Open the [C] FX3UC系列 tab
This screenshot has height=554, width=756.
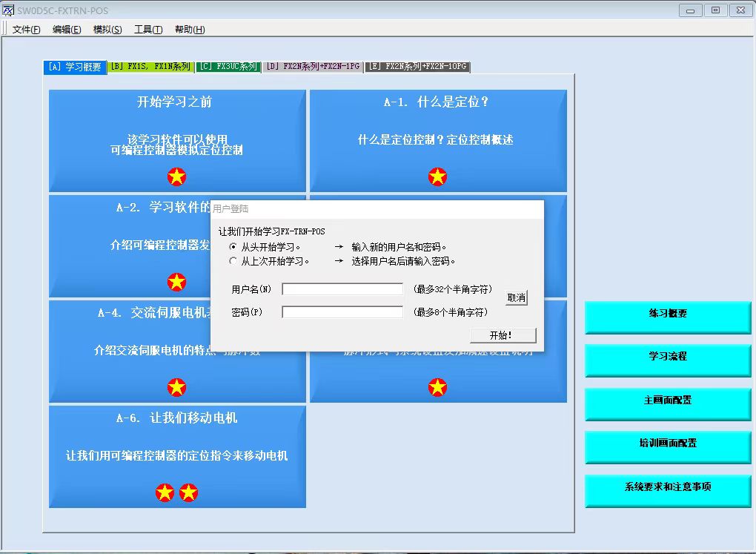click(x=228, y=67)
